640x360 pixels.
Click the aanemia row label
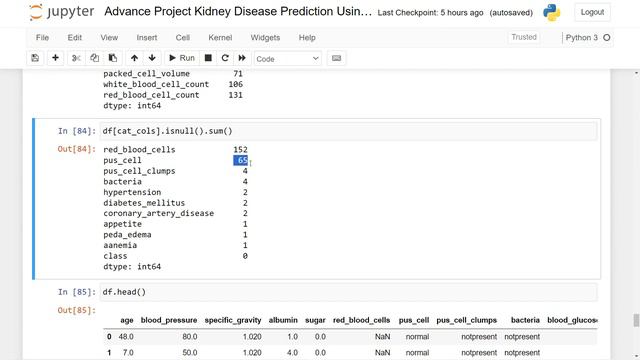[120, 245]
